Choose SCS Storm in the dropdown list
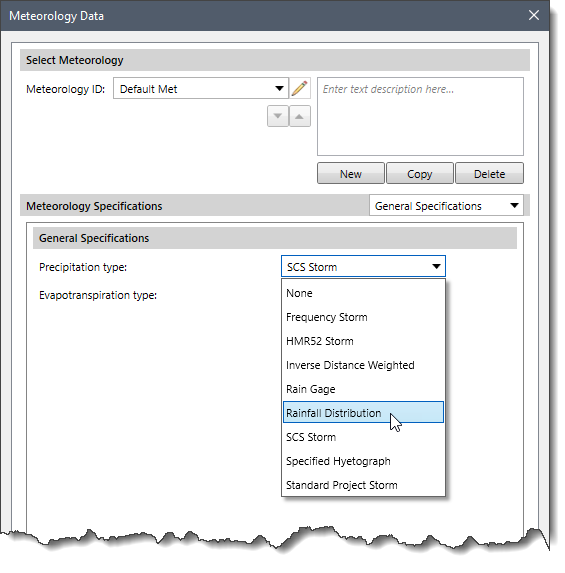Screen dimensions: 565x573 click(x=363, y=437)
